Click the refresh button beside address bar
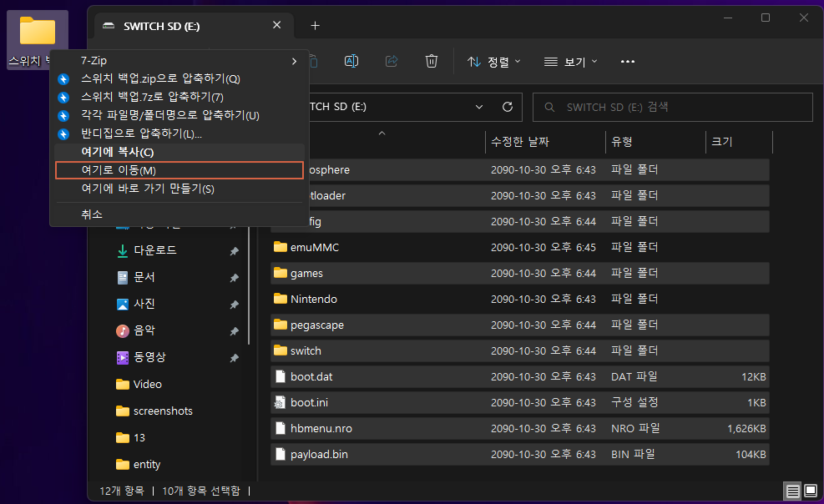This screenshot has width=824, height=504. pos(507,107)
